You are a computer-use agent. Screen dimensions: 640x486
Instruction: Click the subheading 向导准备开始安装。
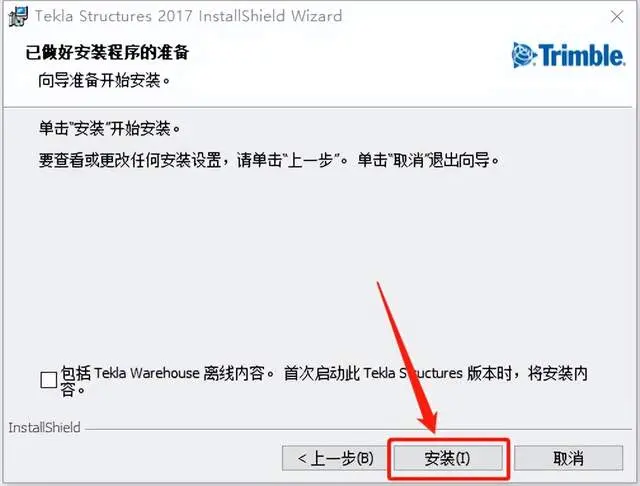tap(104, 81)
